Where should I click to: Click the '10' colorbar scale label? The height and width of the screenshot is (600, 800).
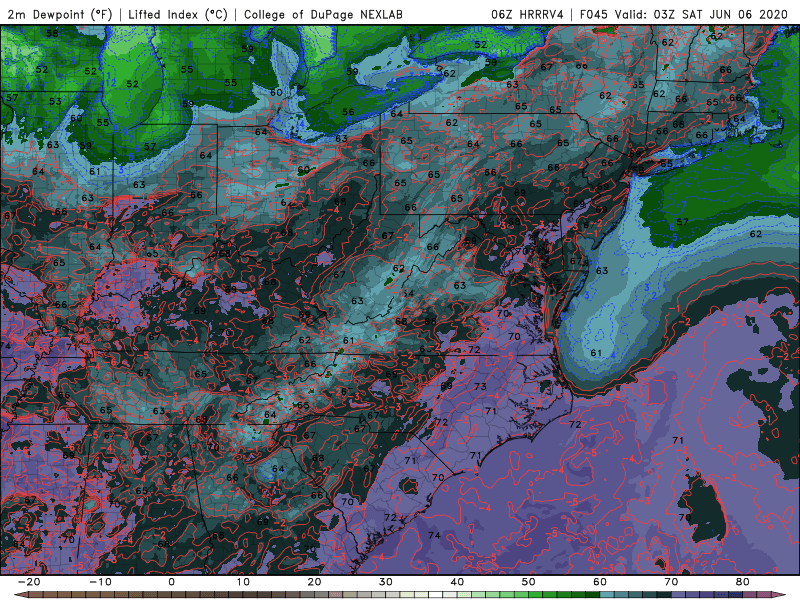(243, 582)
